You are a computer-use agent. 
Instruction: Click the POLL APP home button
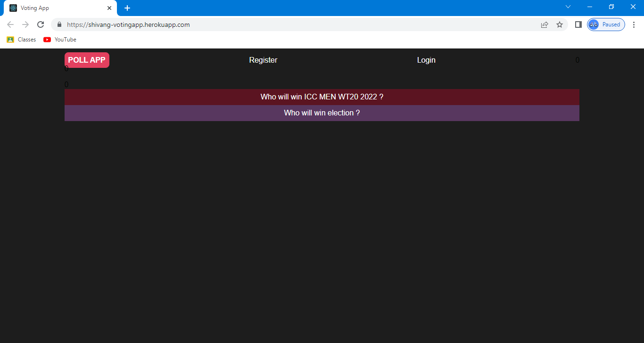(87, 60)
